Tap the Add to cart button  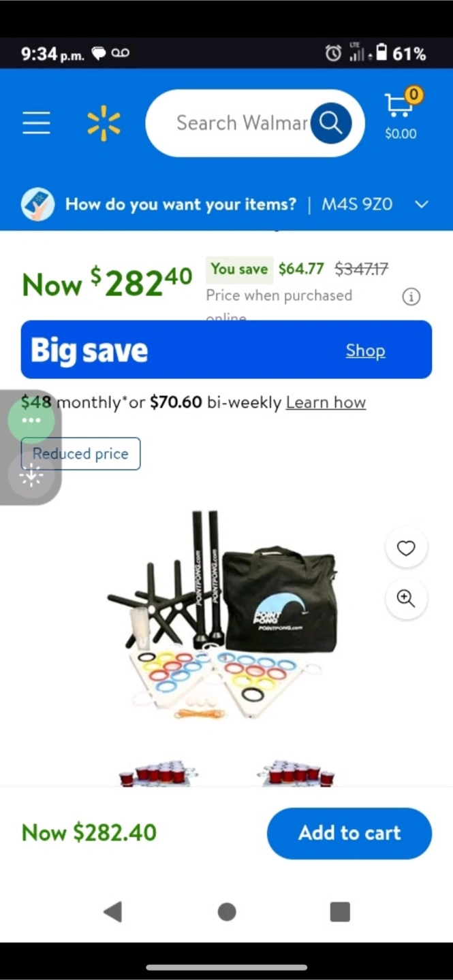click(349, 833)
